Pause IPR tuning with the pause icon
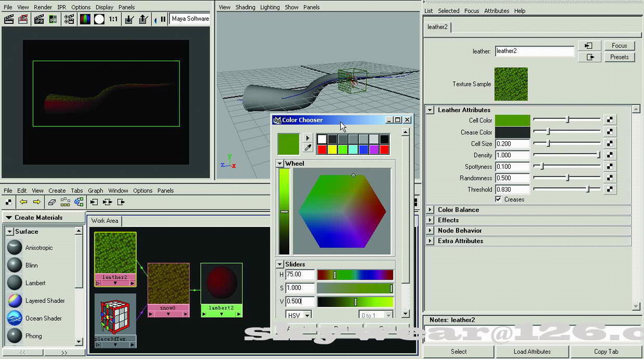 [163, 19]
